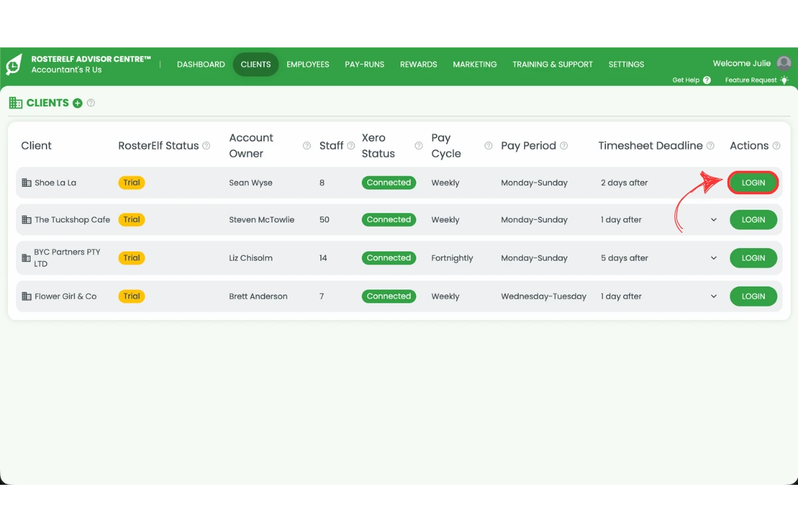798x532 pixels.
Task: Click the Get Help question mark icon
Action: pos(707,80)
